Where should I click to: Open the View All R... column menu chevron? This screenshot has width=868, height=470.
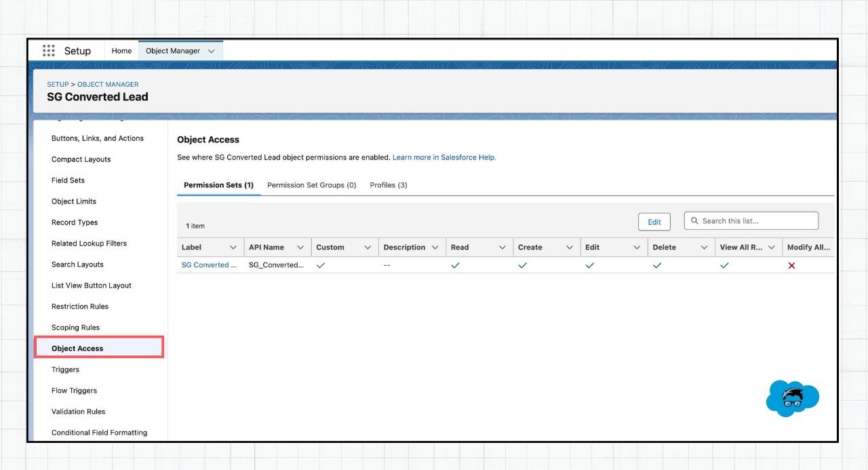click(771, 248)
